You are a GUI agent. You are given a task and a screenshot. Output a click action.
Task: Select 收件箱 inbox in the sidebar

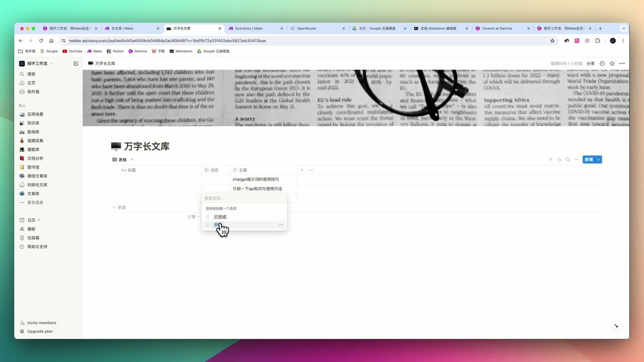pyautogui.click(x=31, y=92)
